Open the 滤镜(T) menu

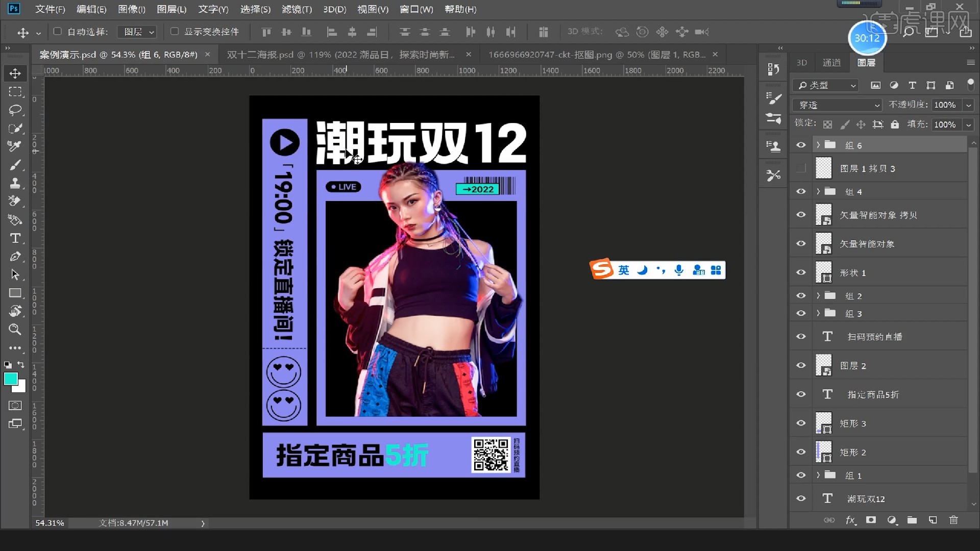[297, 9]
